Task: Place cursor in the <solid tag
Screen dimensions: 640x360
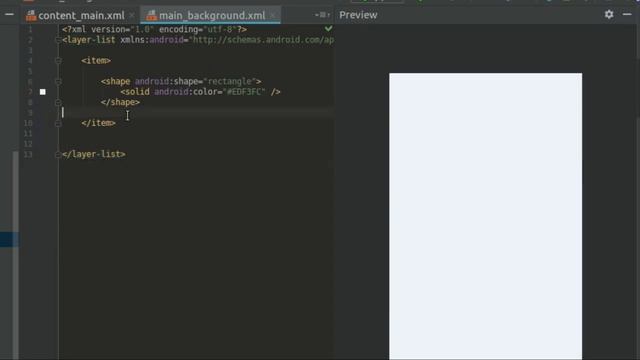Action: tap(135, 92)
